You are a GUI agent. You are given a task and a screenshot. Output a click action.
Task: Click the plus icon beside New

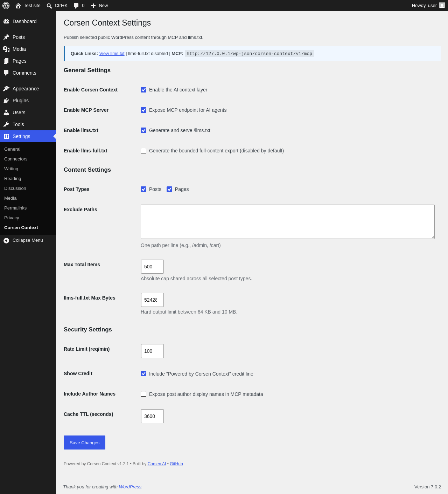(x=93, y=6)
